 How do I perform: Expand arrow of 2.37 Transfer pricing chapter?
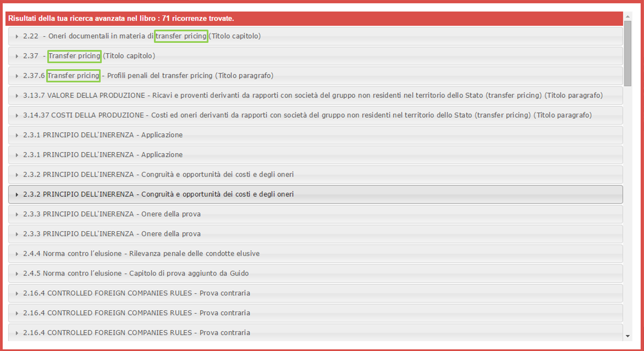click(17, 56)
